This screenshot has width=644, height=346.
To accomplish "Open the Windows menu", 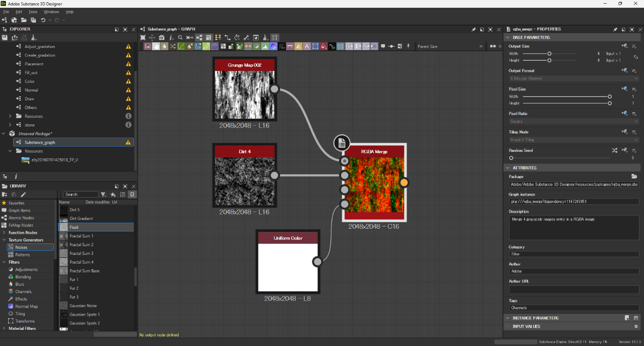I will (x=52, y=12).
